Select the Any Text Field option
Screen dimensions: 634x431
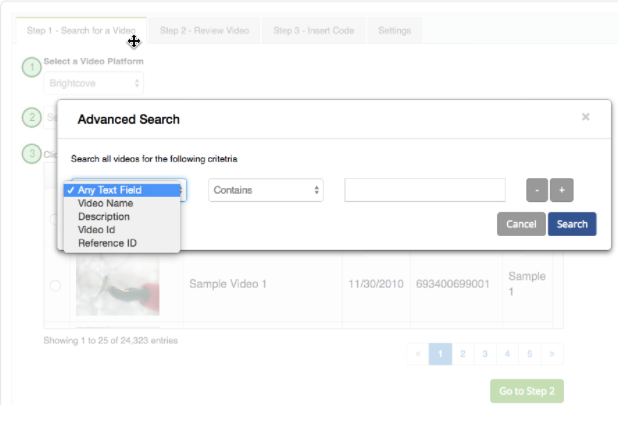[122, 190]
